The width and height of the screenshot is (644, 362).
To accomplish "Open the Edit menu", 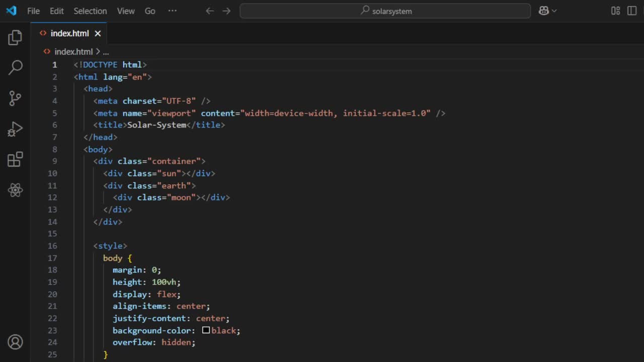I will [x=57, y=11].
